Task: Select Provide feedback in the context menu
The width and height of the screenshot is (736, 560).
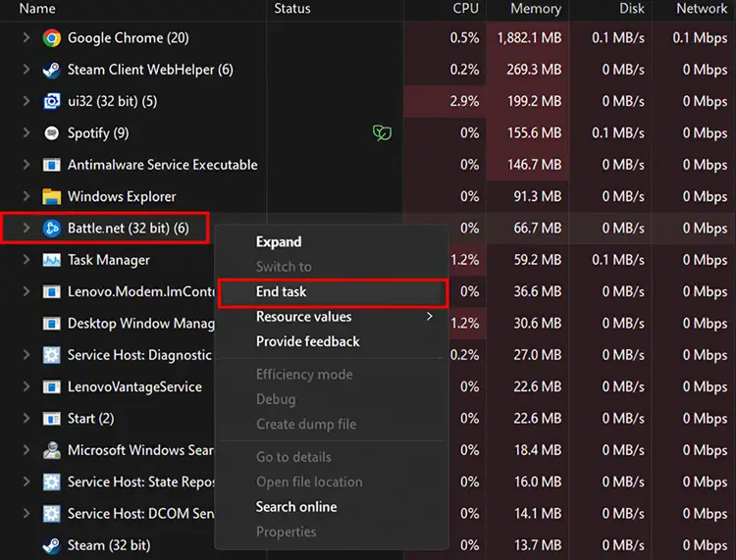Action: click(x=332, y=341)
